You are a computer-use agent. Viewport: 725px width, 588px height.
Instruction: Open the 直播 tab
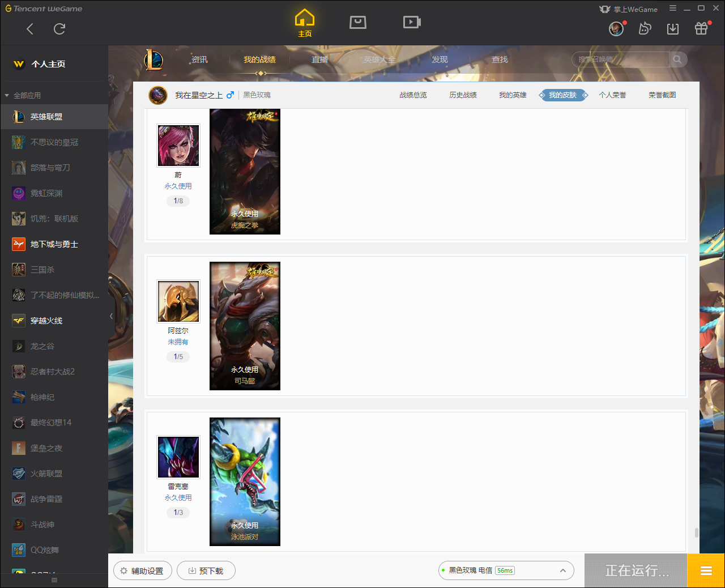click(319, 59)
